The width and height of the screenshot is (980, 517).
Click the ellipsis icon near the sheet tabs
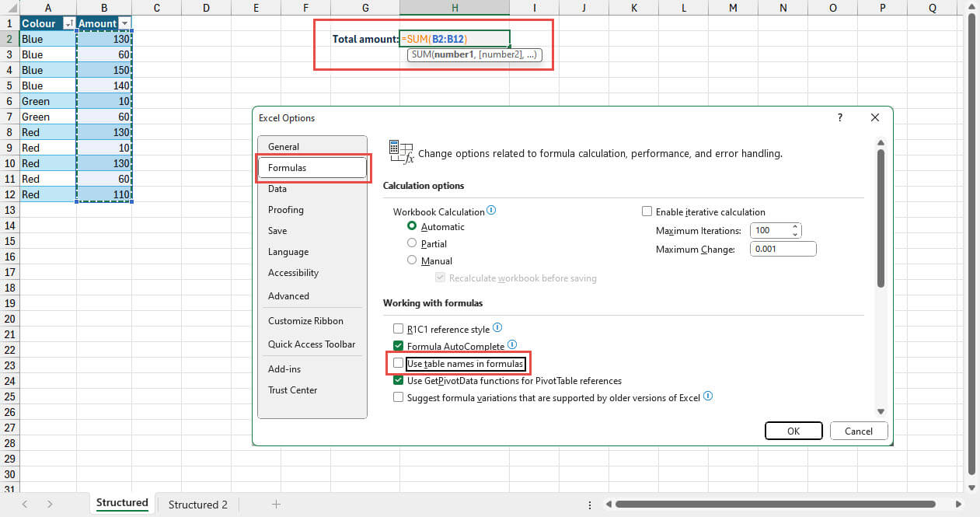[x=590, y=504]
